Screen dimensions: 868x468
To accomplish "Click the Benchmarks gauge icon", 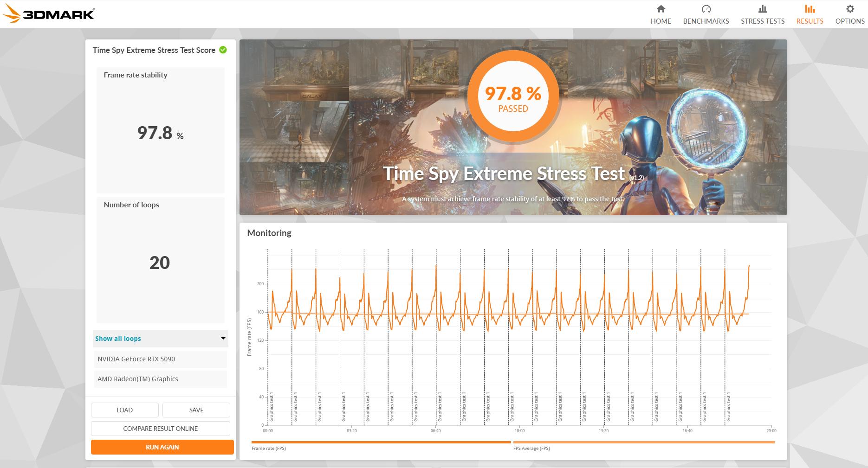I will click(x=706, y=9).
